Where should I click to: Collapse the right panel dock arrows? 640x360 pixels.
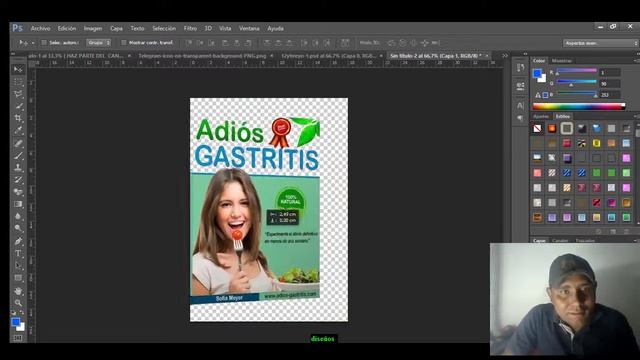[525, 53]
